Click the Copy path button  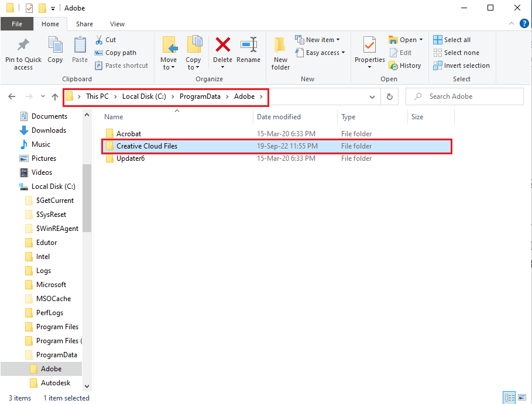pyautogui.click(x=115, y=53)
